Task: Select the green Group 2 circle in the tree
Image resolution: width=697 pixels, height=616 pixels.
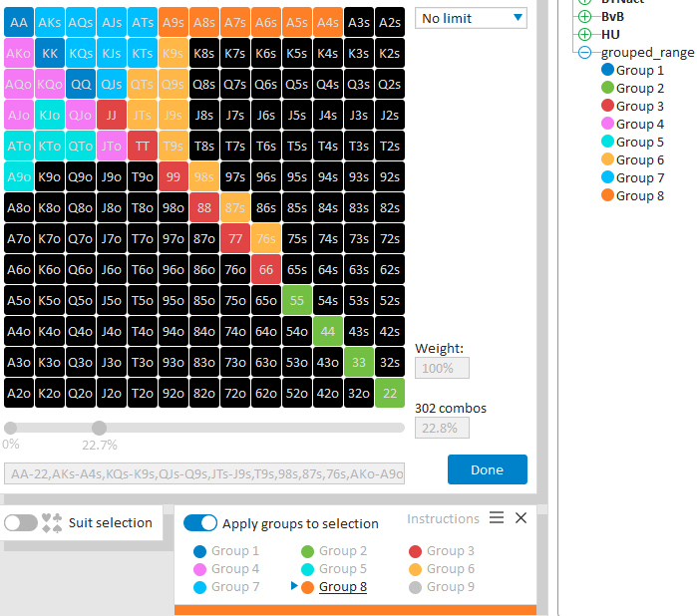Action: (607, 88)
